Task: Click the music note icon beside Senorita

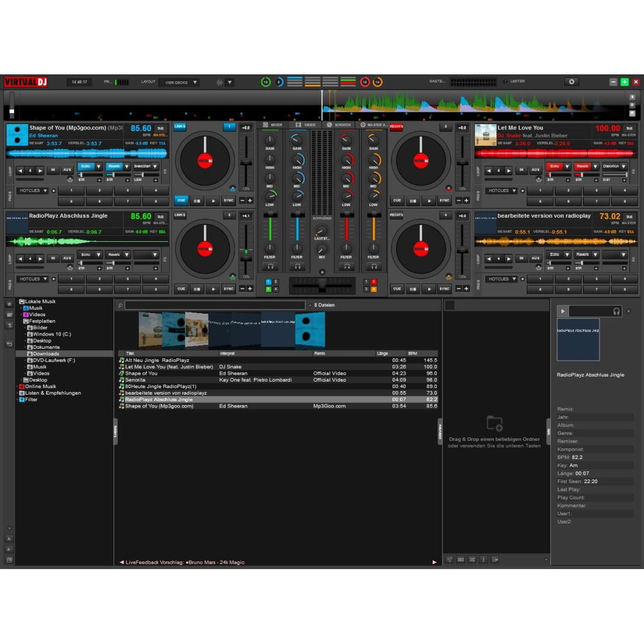Action: (121, 380)
